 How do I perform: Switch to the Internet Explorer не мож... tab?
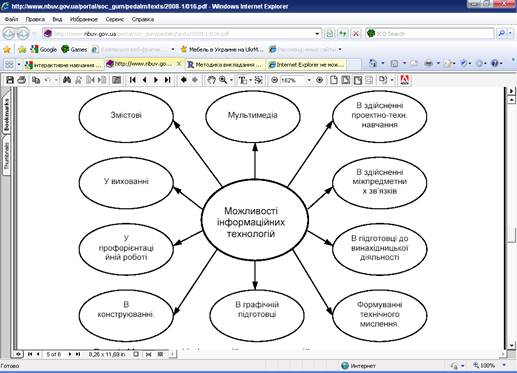307,65
